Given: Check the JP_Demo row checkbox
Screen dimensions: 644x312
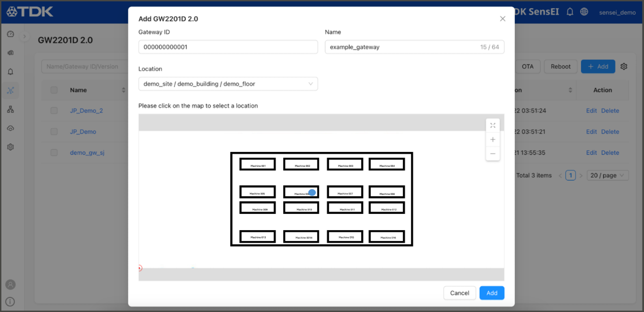Looking at the screenshot, I should pyautogui.click(x=54, y=132).
